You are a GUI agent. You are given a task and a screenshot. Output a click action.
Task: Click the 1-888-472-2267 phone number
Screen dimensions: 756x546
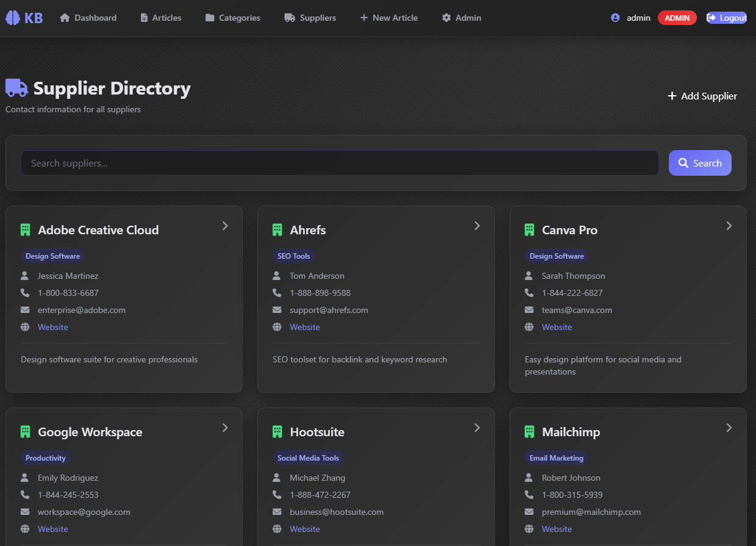(320, 495)
